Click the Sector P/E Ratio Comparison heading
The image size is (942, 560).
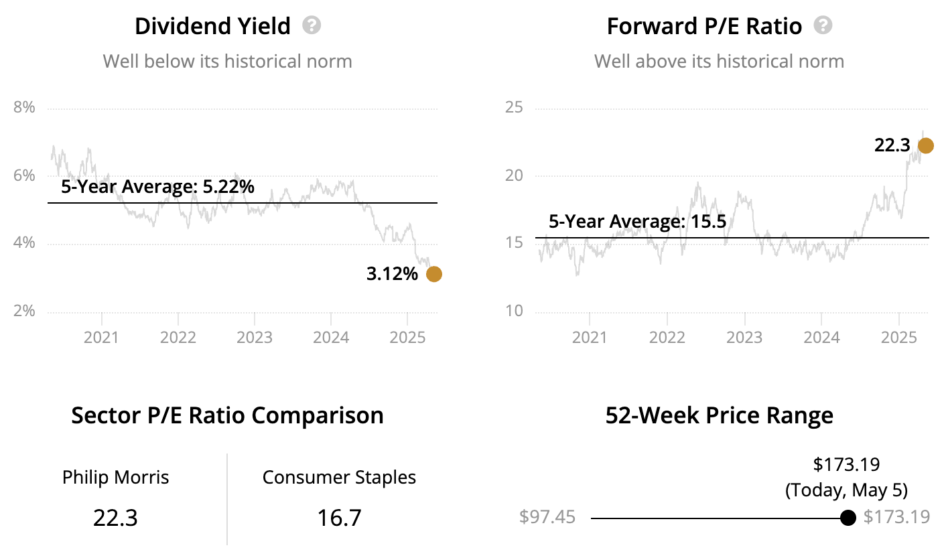coord(227,415)
